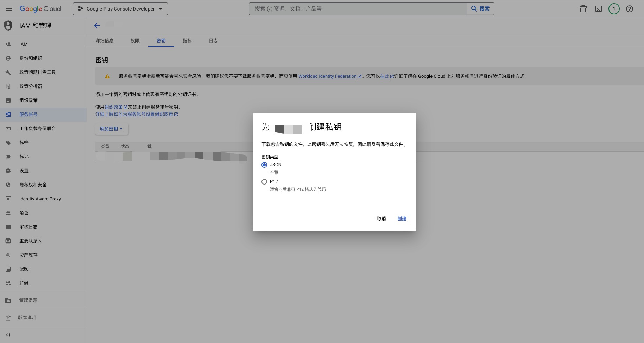Open notifications badge showing 1
Image resolution: width=644 pixels, height=343 pixels.
614,9
